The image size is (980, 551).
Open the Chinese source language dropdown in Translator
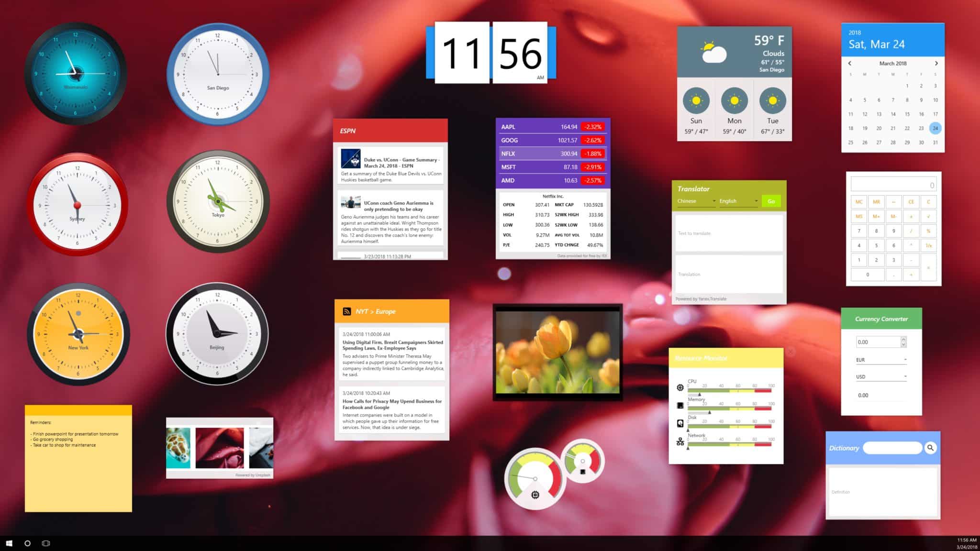point(696,201)
